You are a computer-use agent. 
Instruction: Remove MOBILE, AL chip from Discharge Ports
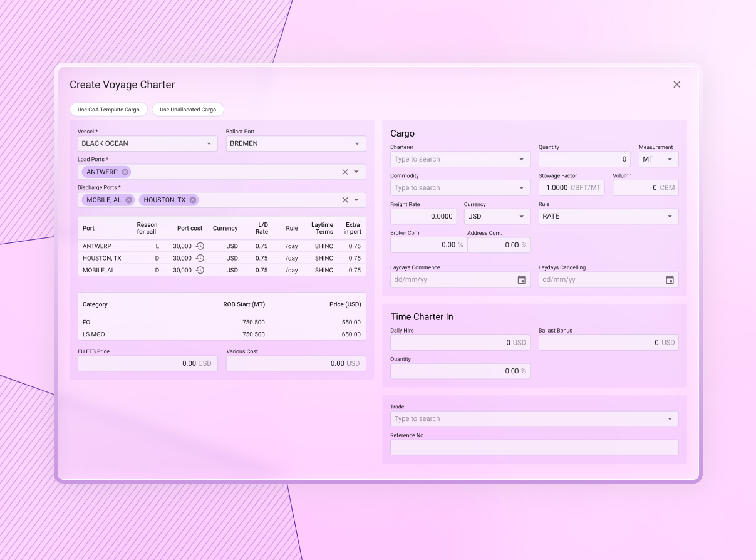(129, 200)
